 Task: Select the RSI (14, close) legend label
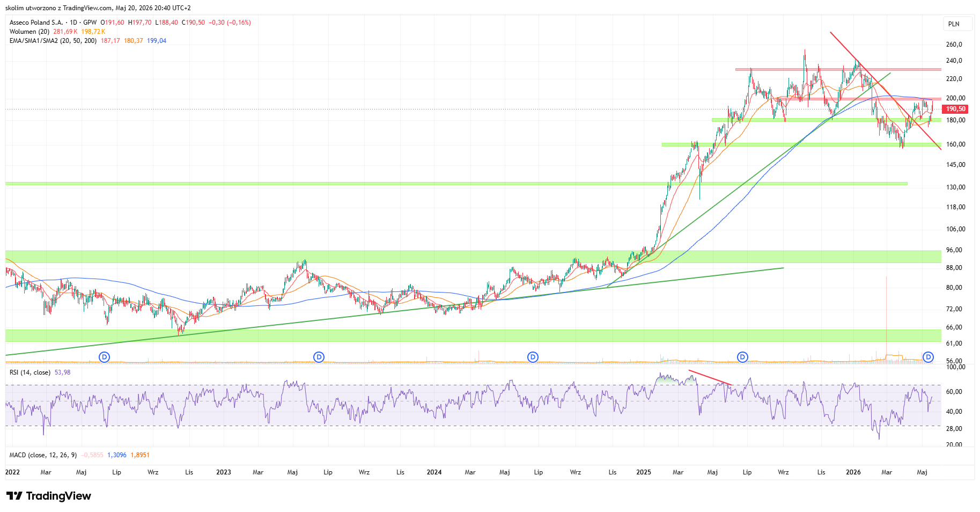[x=30, y=372]
